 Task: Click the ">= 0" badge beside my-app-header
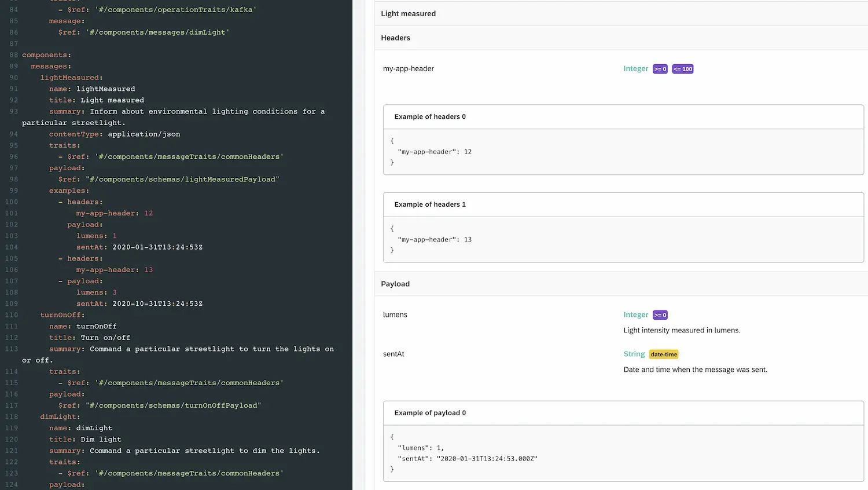coord(660,68)
